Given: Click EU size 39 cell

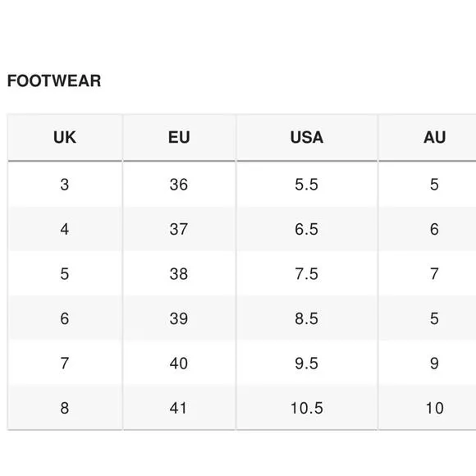Looking at the screenshot, I should pyautogui.click(x=179, y=318).
